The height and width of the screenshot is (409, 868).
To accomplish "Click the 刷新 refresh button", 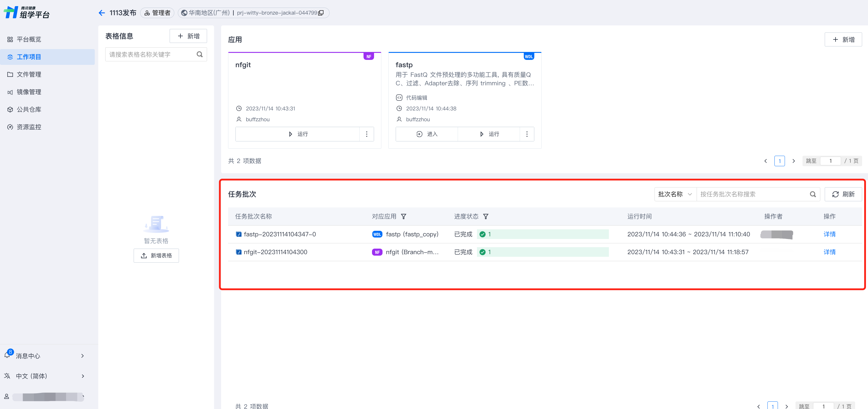I will [843, 194].
